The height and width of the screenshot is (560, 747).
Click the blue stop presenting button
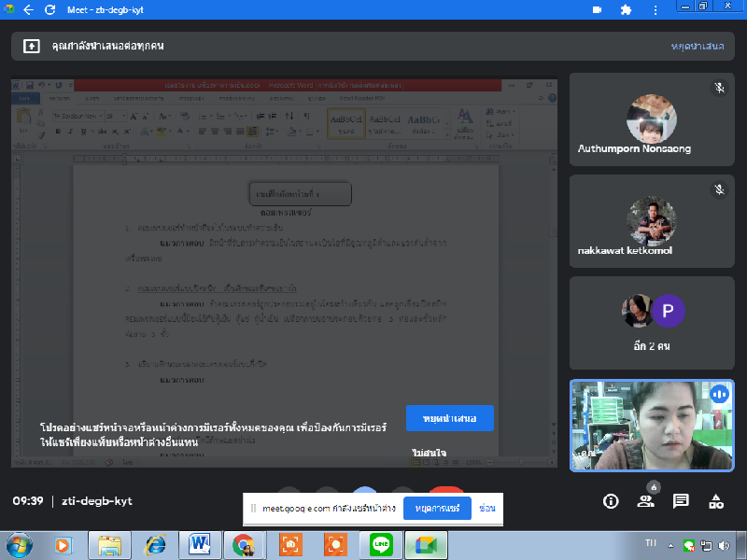coord(449,418)
